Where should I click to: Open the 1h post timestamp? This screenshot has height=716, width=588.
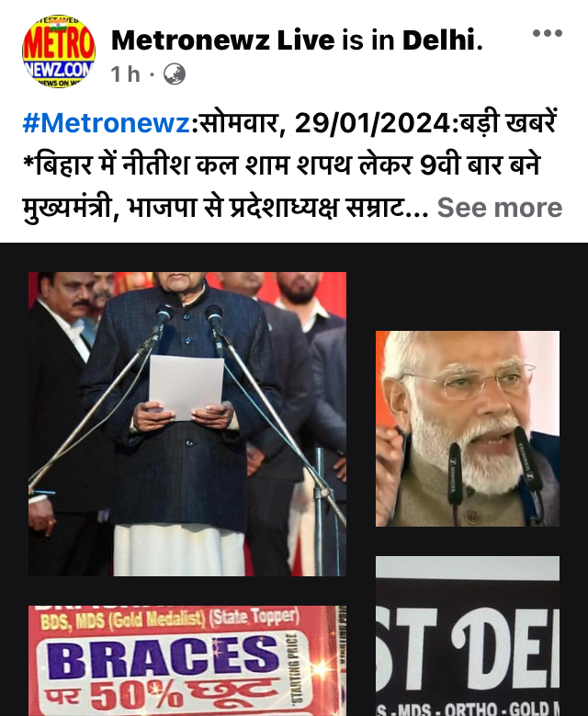[125, 74]
